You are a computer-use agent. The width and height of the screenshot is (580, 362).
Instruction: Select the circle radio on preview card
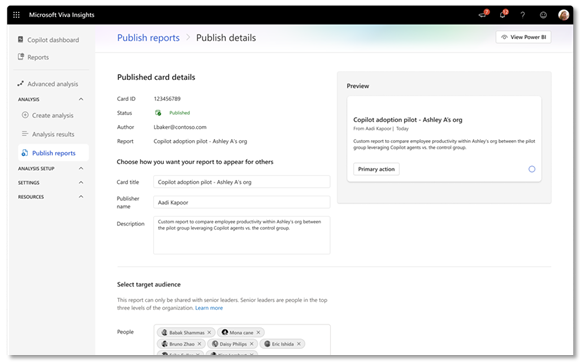(x=532, y=169)
